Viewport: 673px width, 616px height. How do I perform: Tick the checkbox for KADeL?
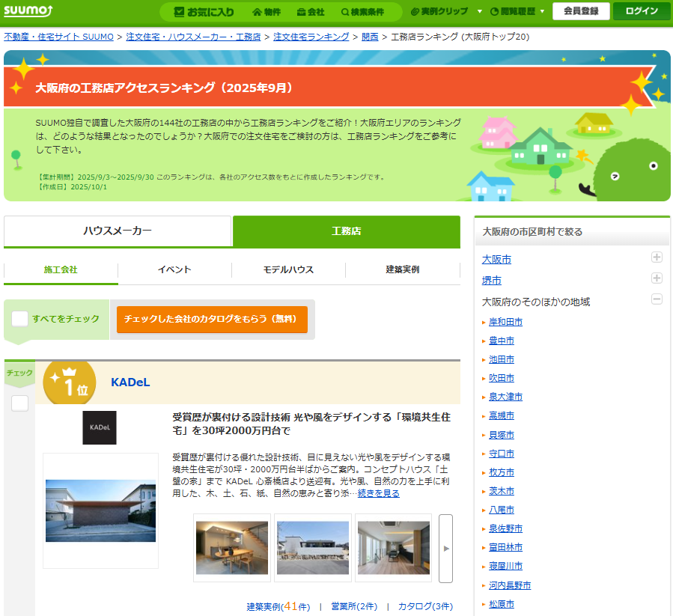(19, 403)
